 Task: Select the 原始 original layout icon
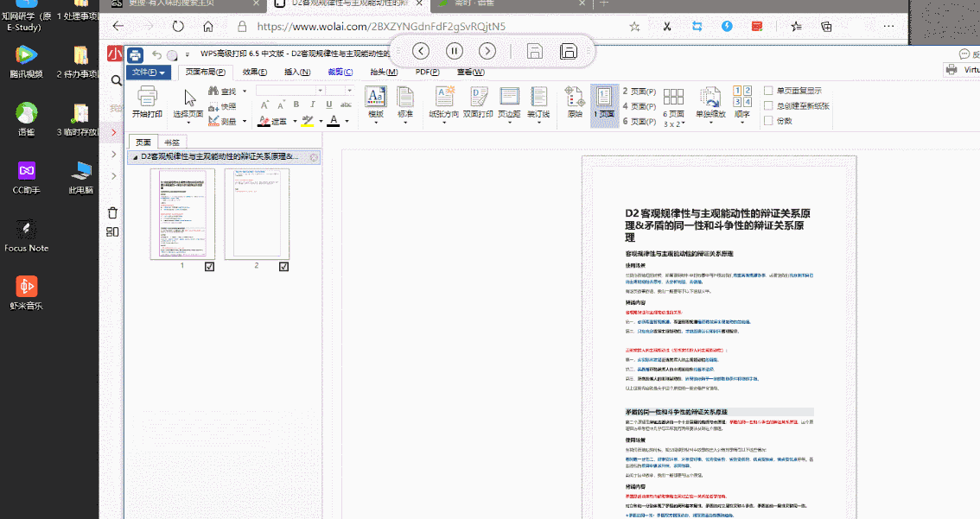[x=575, y=98]
